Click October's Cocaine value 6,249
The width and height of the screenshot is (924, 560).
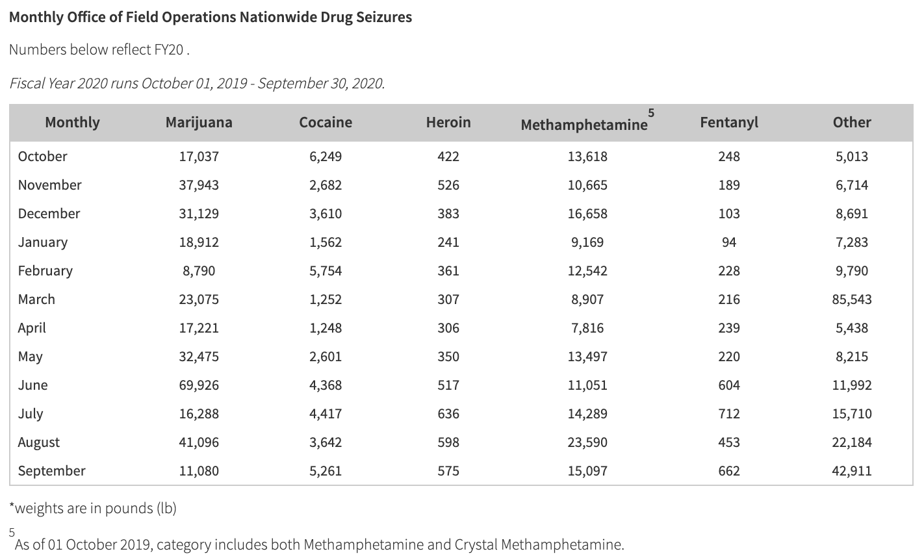click(x=326, y=157)
